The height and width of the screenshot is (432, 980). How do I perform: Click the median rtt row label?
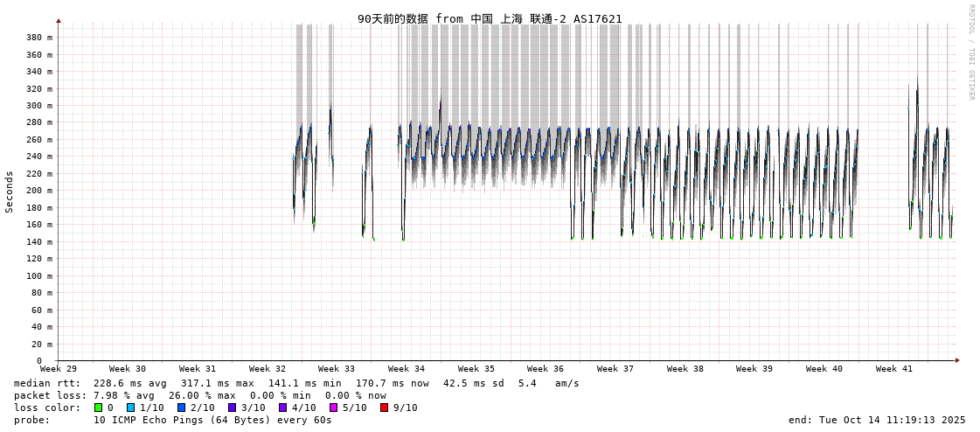[x=47, y=383]
